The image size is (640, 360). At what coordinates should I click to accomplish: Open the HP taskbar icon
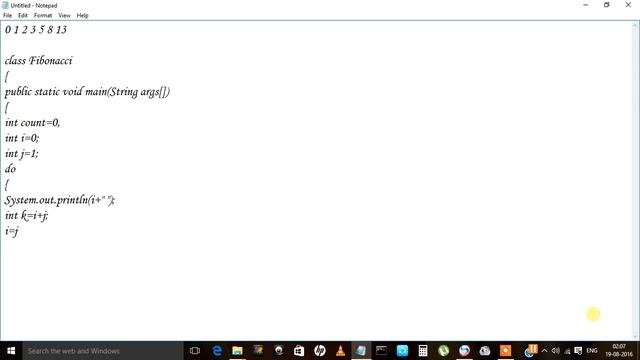320,351
